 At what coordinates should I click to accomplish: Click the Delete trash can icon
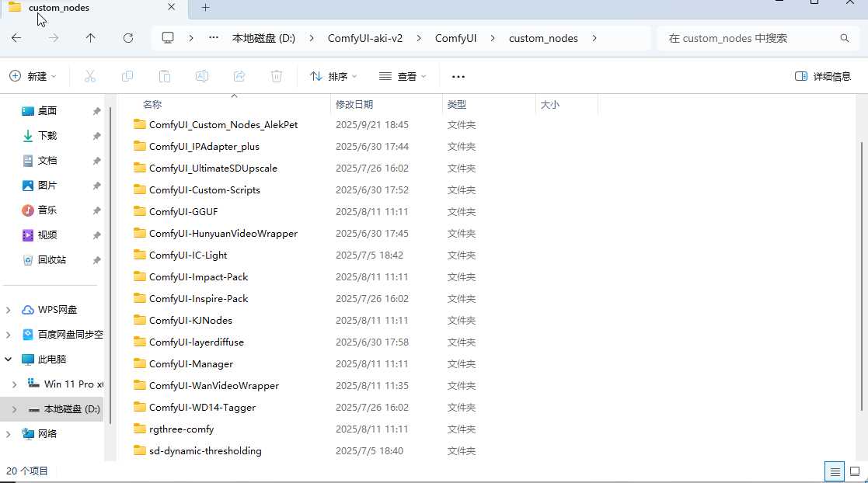point(277,76)
